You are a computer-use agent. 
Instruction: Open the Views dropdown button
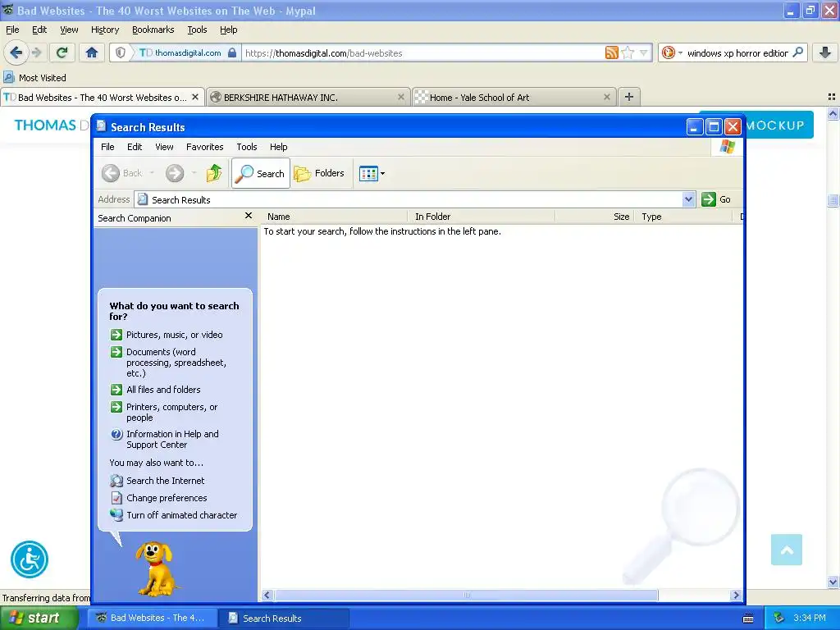372,173
